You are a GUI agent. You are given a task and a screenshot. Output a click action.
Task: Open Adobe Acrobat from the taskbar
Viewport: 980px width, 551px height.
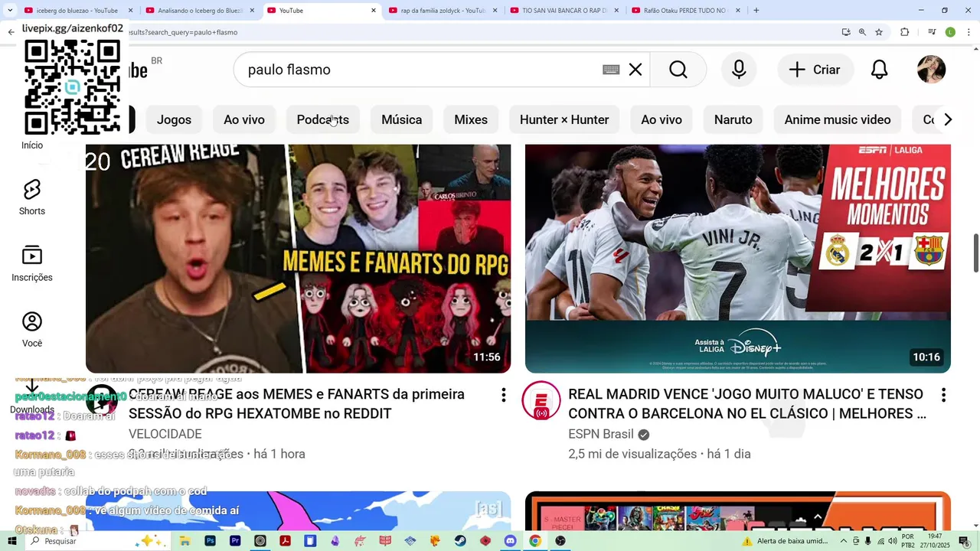click(285, 541)
